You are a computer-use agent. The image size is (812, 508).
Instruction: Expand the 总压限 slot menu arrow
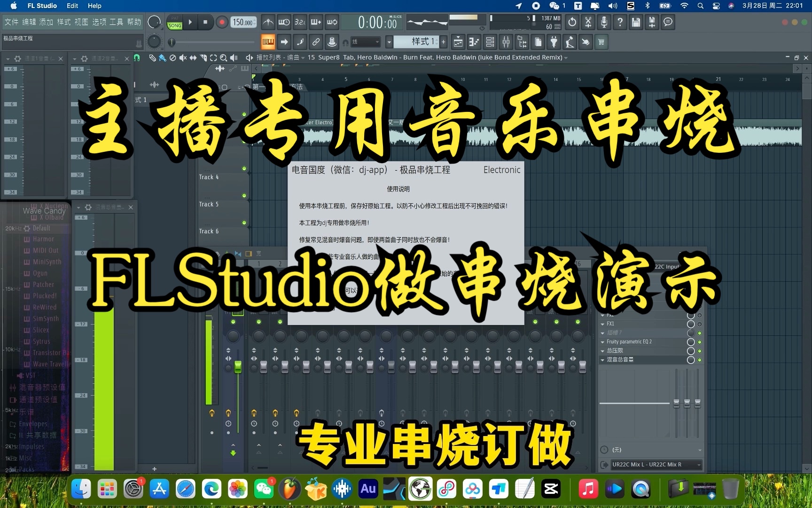603,351
